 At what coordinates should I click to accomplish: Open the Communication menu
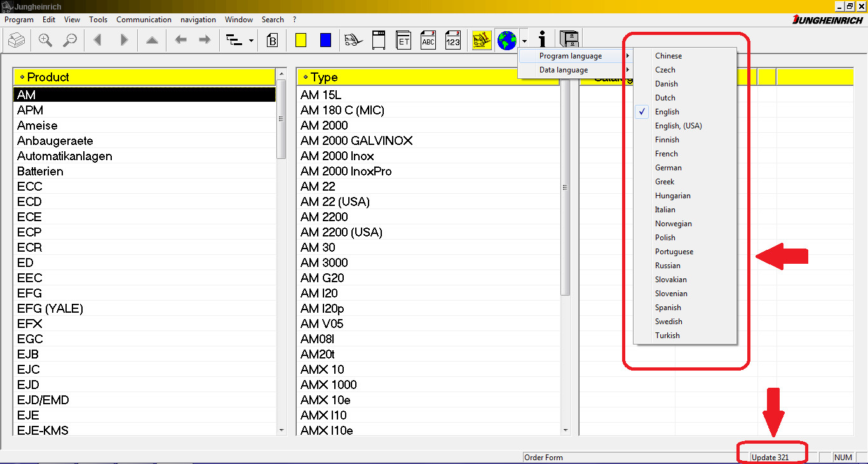[x=144, y=20]
